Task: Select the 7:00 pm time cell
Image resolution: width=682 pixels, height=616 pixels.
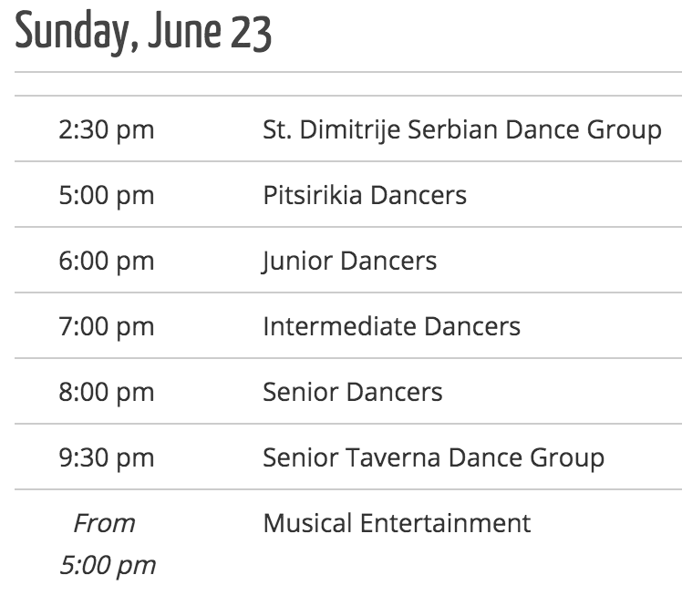Action: coord(107,326)
